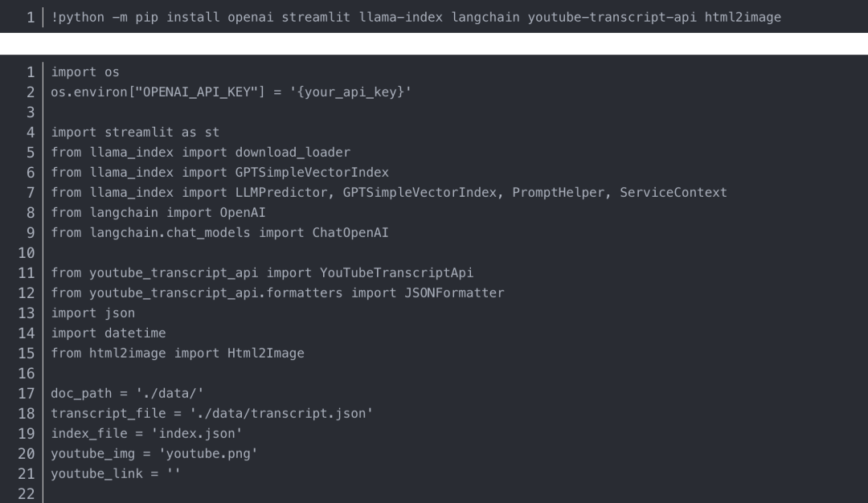This screenshot has width=868, height=503.
Task: Click 'import streamlit as st' line
Action: pyautogui.click(x=135, y=132)
